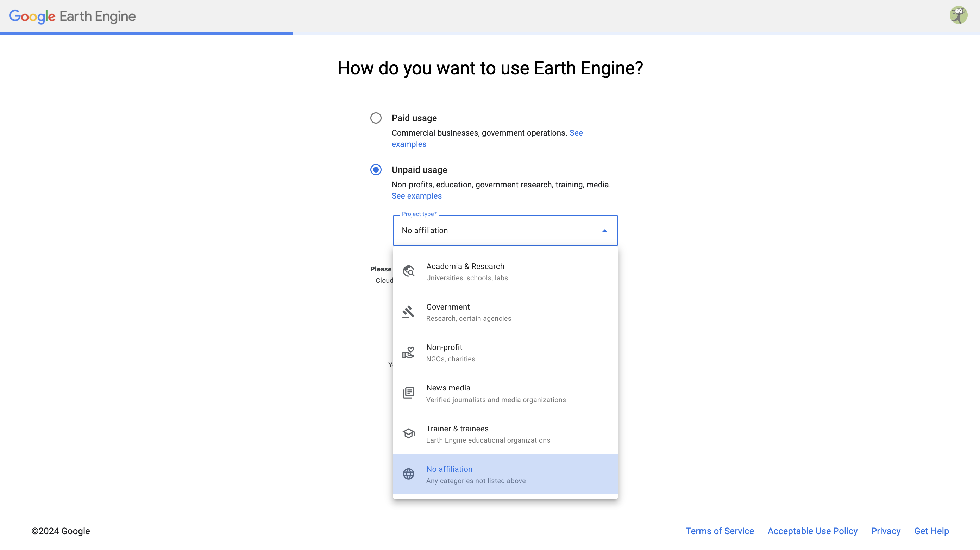
Task: Open the Acceptable Use Policy link
Action: 812,531
